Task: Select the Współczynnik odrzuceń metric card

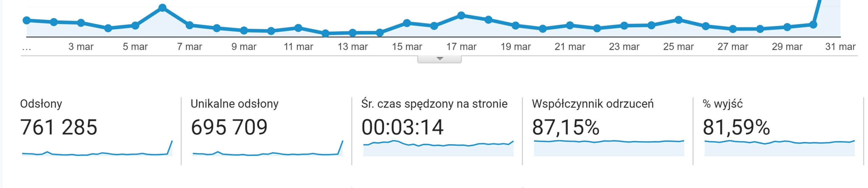Action: [x=608, y=131]
